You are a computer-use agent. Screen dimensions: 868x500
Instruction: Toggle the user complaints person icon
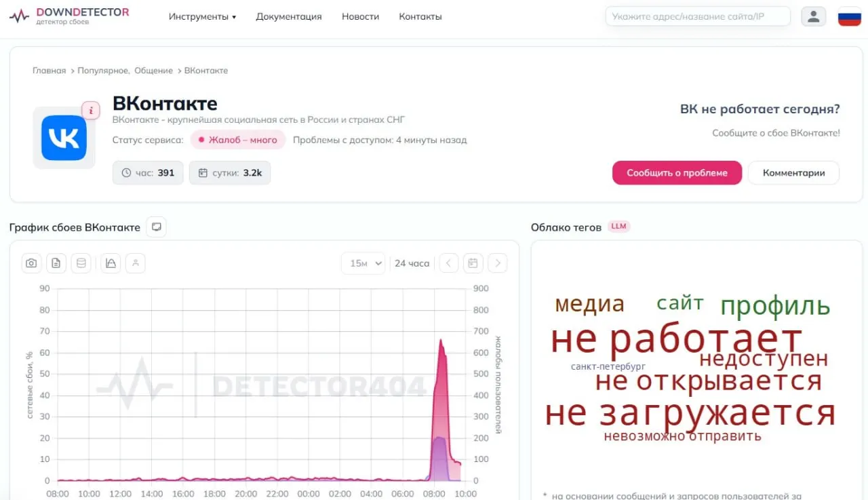(x=136, y=263)
